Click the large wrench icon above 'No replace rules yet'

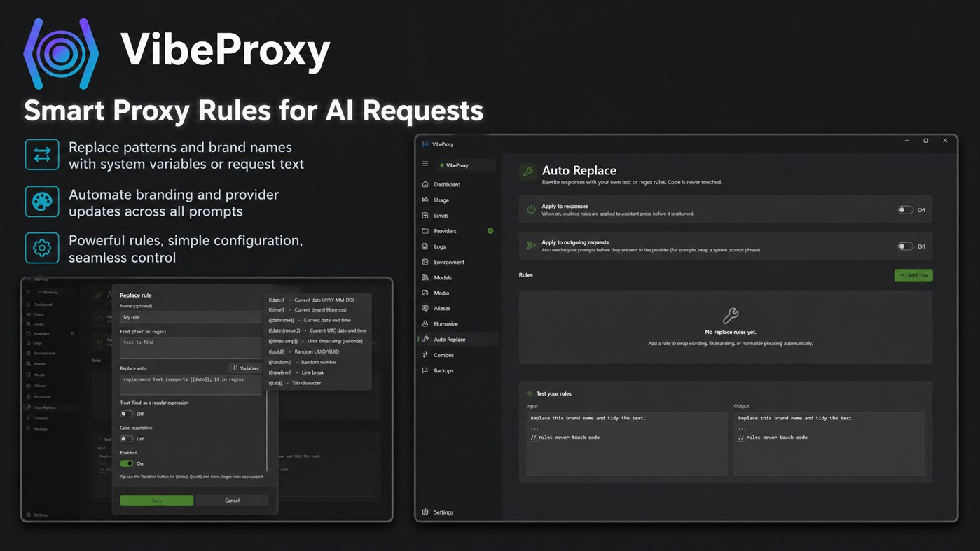point(731,315)
